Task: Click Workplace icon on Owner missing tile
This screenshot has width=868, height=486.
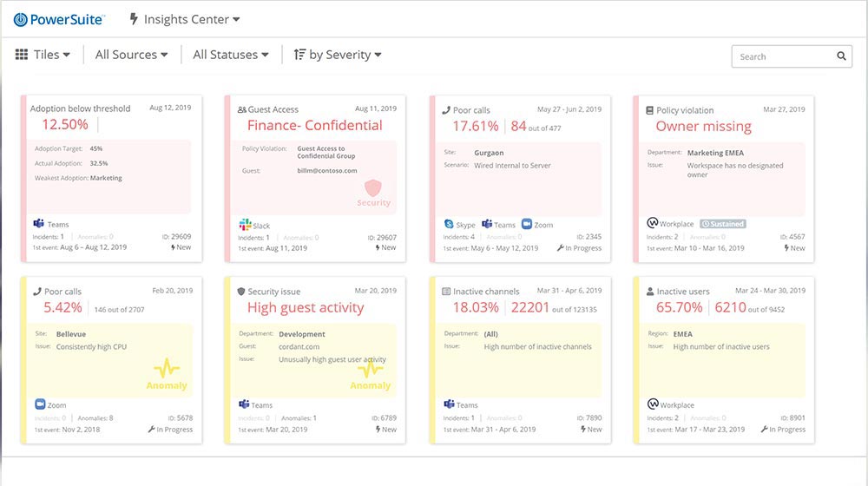Action: click(654, 223)
